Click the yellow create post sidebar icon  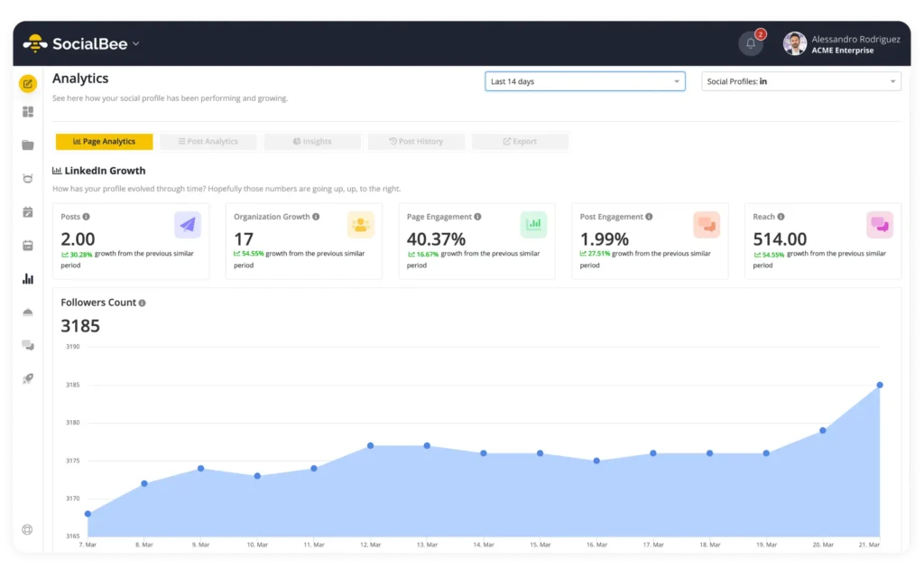click(x=28, y=84)
